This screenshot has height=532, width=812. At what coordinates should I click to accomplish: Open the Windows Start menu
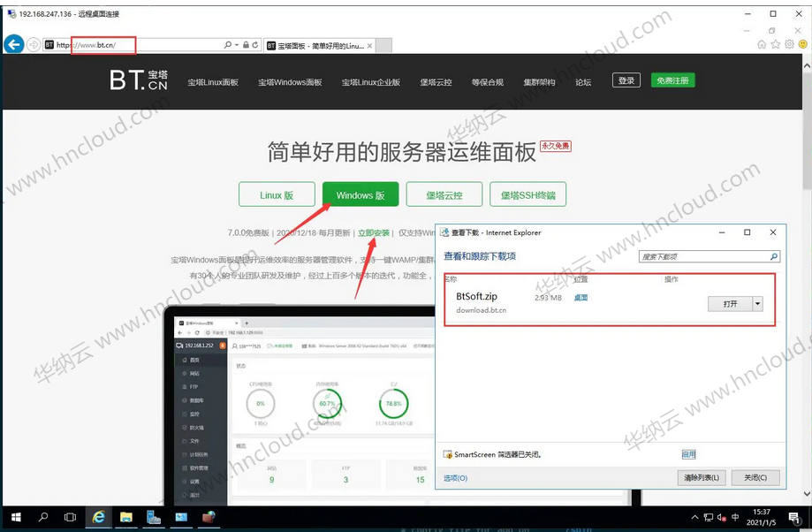click(16, 517)
